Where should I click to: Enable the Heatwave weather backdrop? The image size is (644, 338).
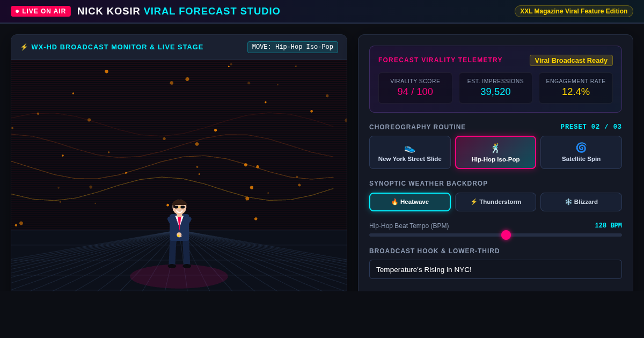click(410, 202)
